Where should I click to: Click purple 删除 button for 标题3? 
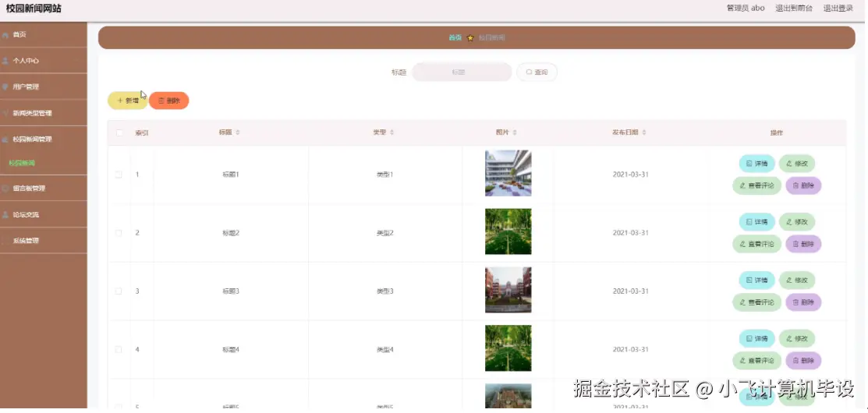click(x=803, y=302)
